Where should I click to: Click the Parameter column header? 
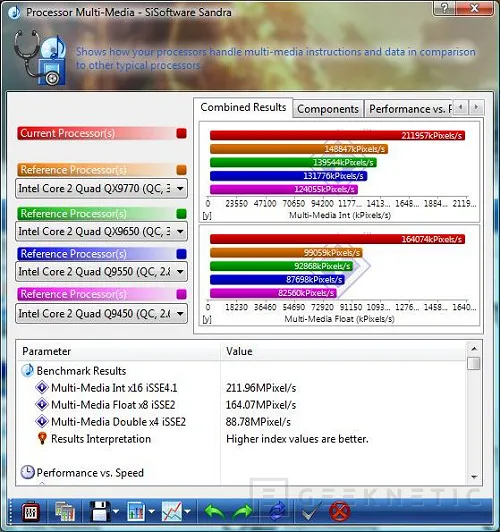click(x=118, y=351)
